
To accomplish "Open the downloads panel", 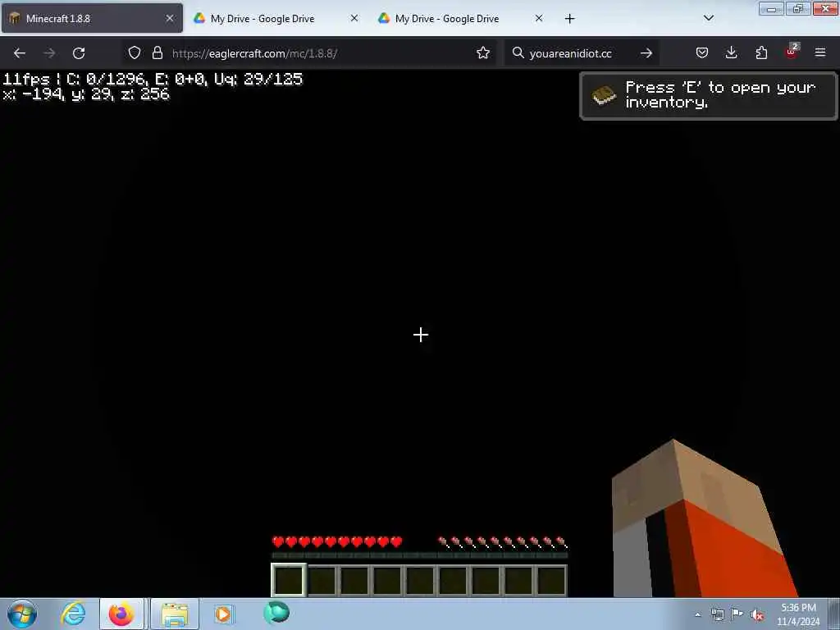I will (731, 52).
